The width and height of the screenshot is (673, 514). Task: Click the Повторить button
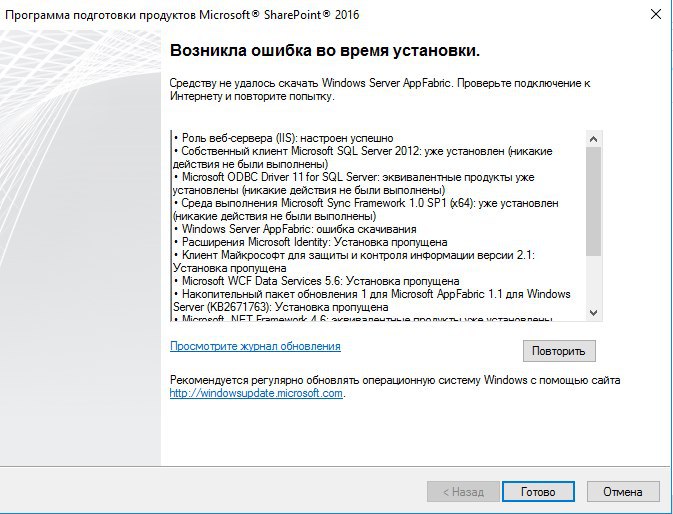coord(559,351)
